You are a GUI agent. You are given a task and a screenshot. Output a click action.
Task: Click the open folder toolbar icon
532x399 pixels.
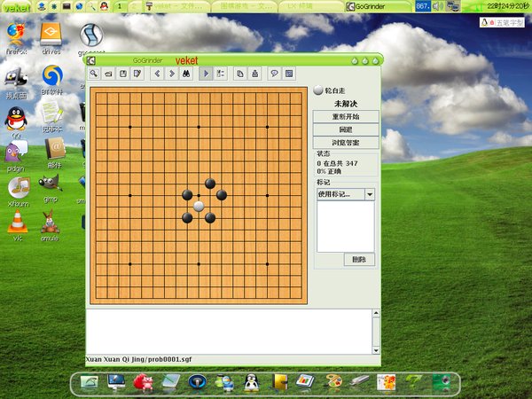coord(108,74)
